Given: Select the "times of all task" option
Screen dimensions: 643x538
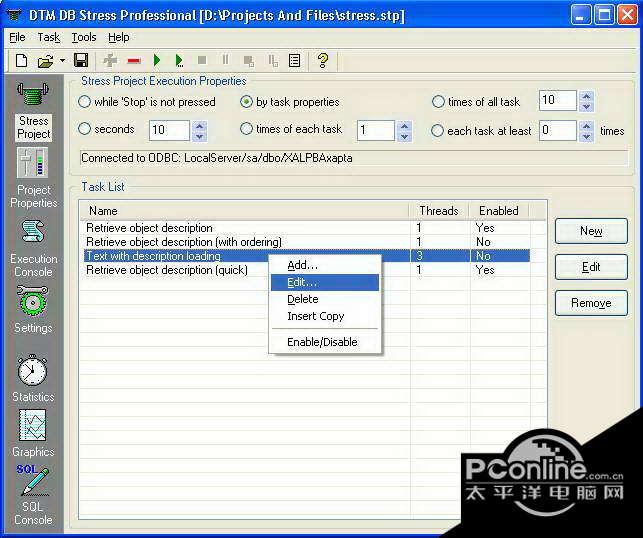Looking at the screenshot, I should coord(476,102).
